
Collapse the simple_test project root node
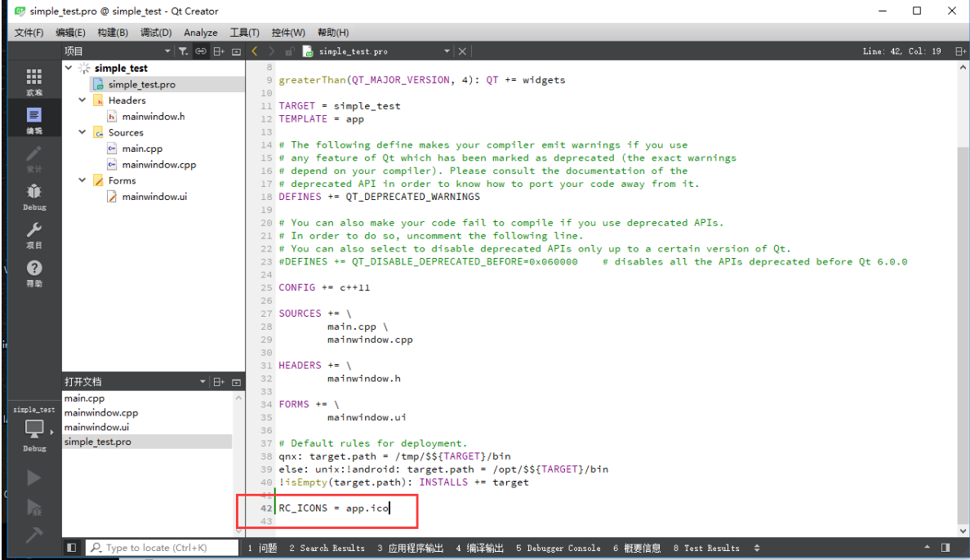(69, 68)
